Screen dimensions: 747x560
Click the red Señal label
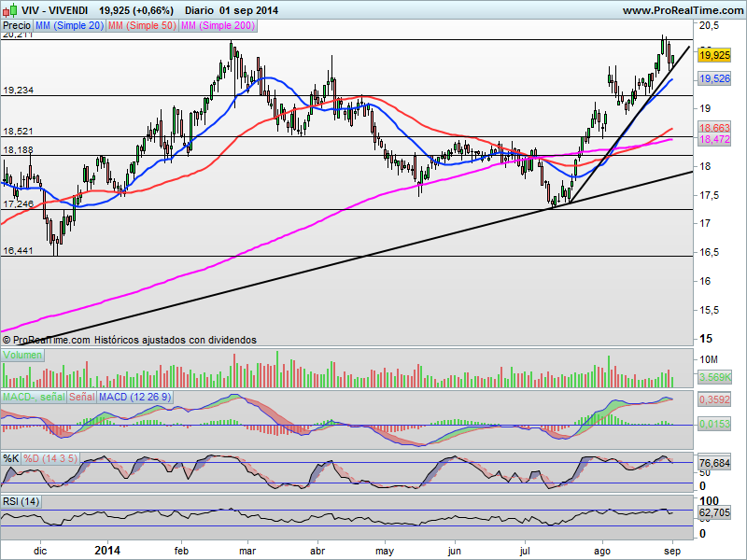pos(82,398)
